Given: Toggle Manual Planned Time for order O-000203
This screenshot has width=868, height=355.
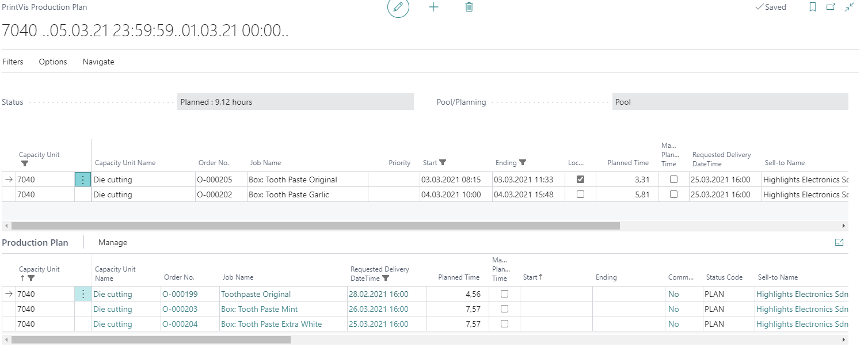Looking at the screenshot, I should click(x=504, y=309).
